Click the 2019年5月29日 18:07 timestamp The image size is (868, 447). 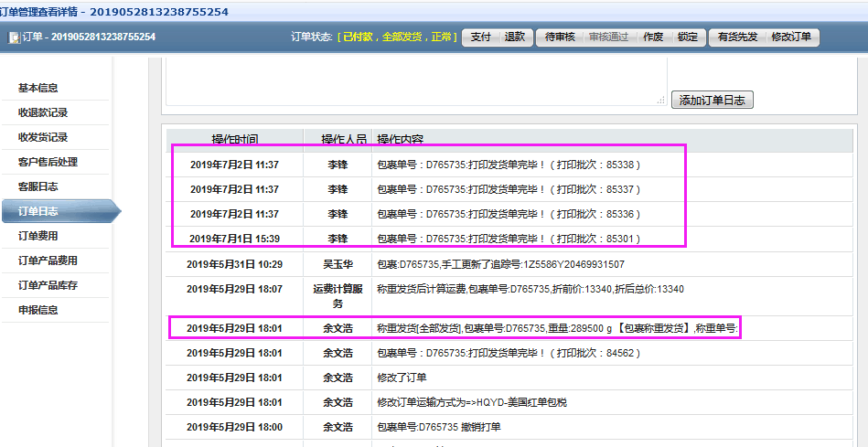click(x=235, y=290)
